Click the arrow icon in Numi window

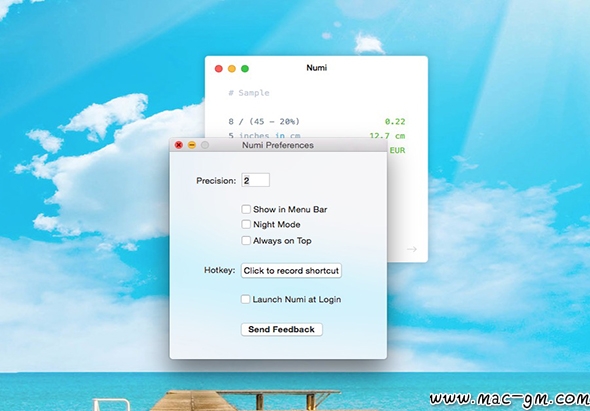pos(412,249)
